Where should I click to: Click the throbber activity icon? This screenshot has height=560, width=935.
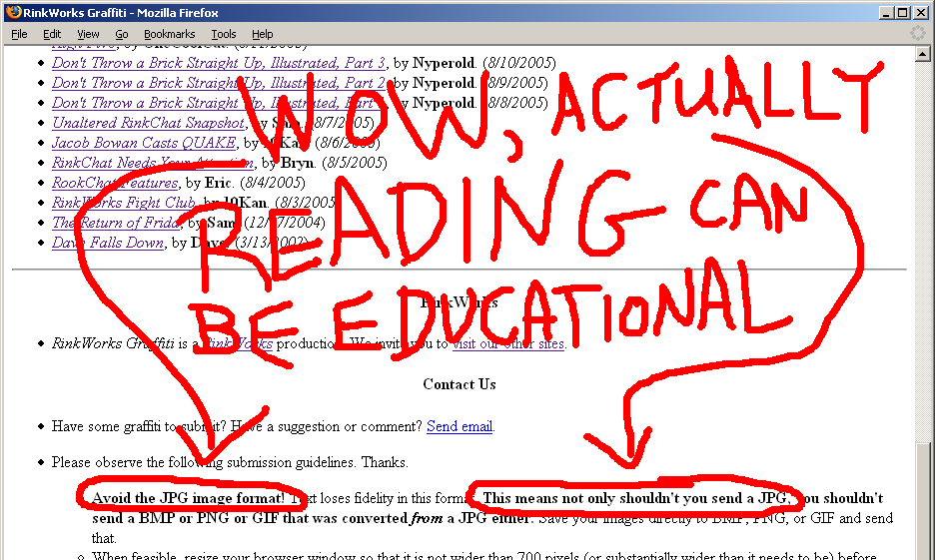click(918, 33)
